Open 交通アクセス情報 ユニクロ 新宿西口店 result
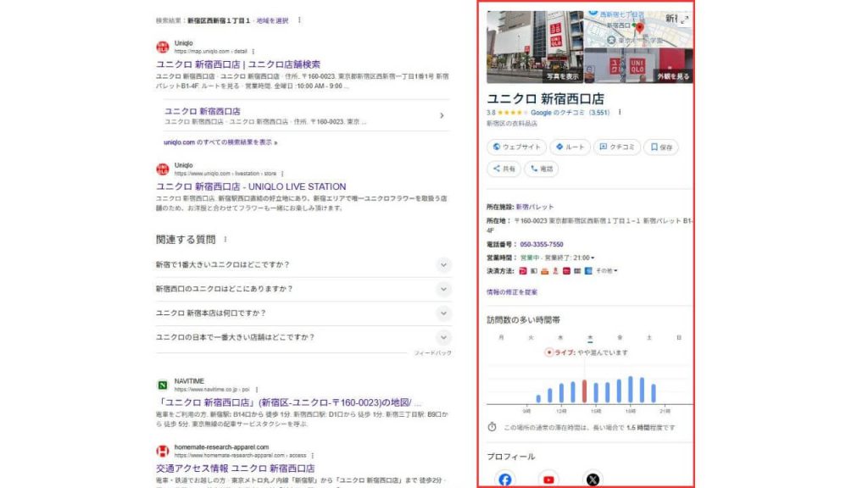 [236, 469]
